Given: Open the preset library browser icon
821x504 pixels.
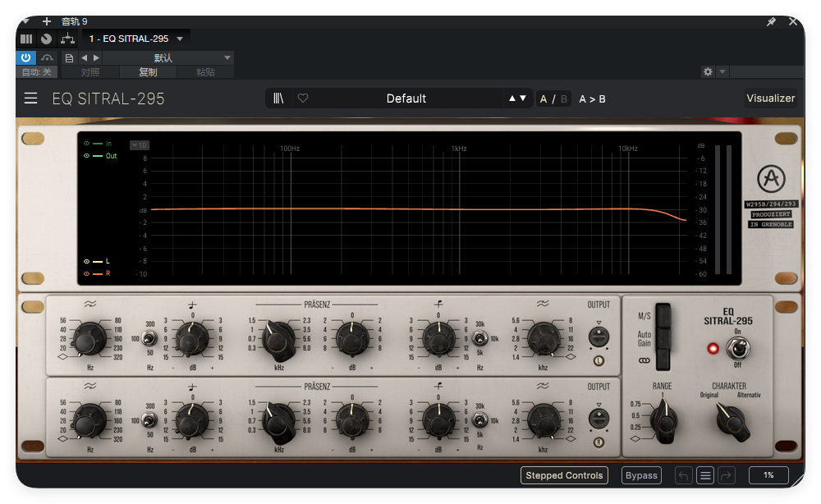Looking at the screenshot, I should tap(278, 99).
